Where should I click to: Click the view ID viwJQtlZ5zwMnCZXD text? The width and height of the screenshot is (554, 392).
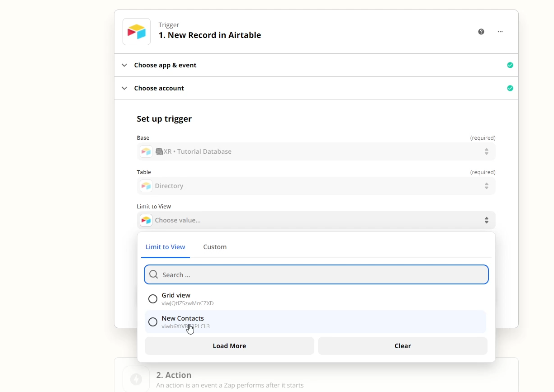click(188, 303)
